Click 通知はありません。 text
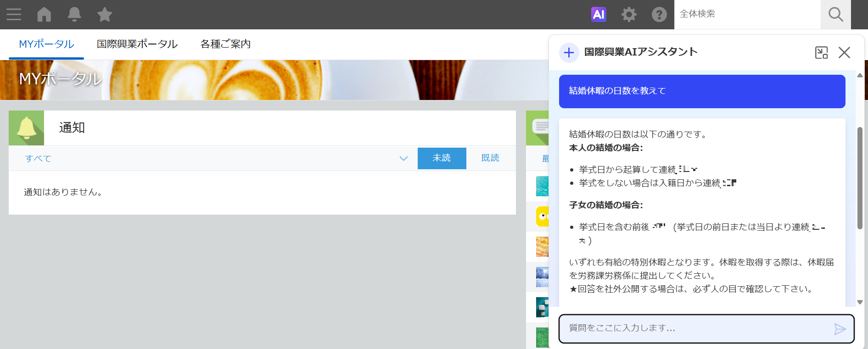 [x=64, y=192]
